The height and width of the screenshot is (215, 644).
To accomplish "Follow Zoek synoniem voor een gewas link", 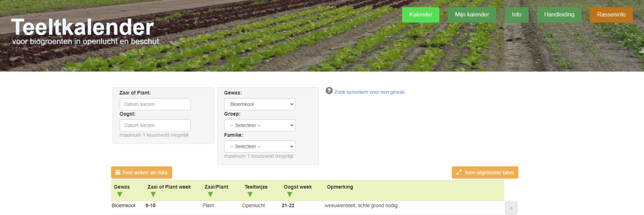I will (369, 92).
